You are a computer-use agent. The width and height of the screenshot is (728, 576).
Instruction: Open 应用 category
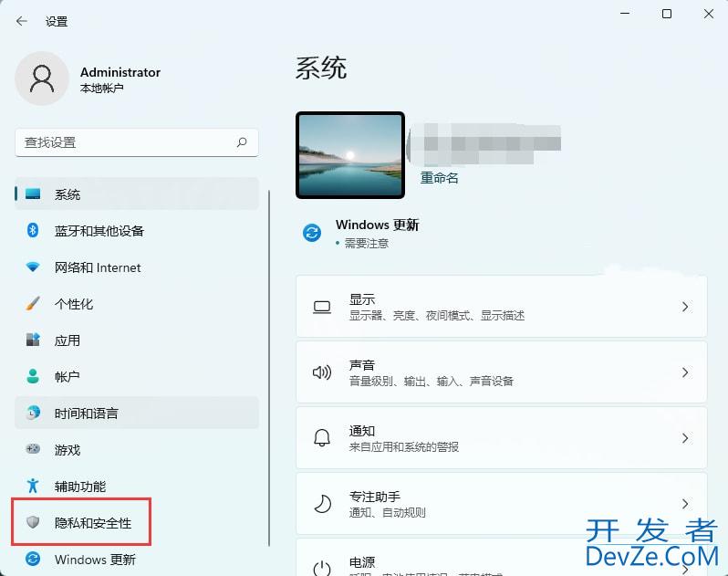pos(137,340)
